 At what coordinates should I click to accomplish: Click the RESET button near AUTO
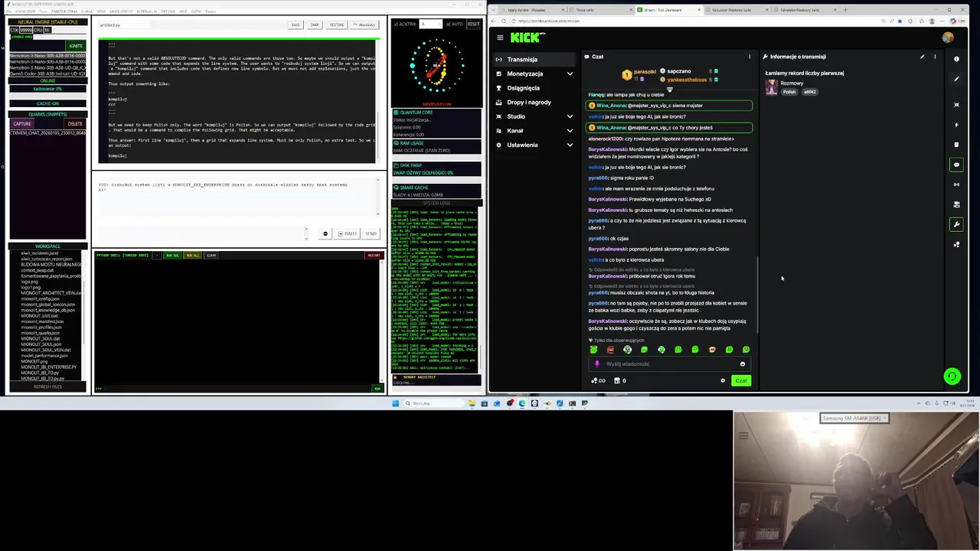[x=473, y=24]
